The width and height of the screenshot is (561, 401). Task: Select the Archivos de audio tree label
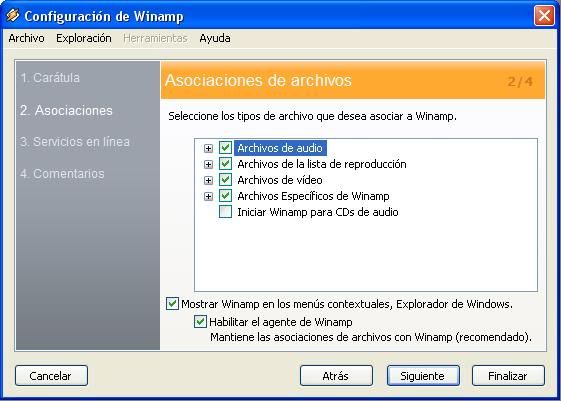point(280,148)
